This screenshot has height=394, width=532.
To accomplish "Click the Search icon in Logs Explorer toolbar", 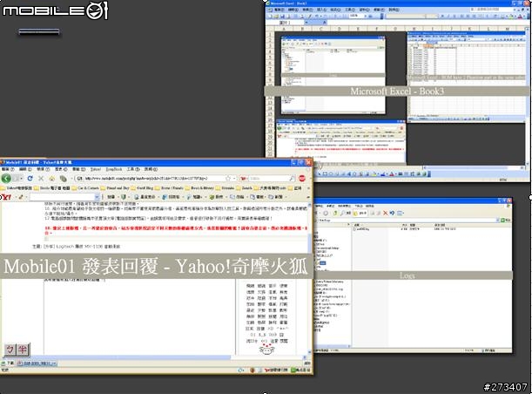I will tap(345, 213).
